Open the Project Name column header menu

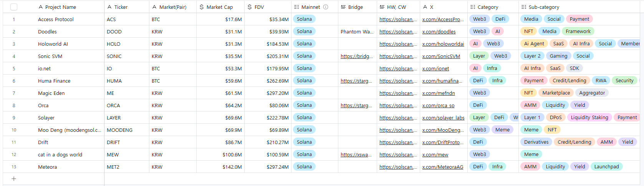tap(61, 7)
